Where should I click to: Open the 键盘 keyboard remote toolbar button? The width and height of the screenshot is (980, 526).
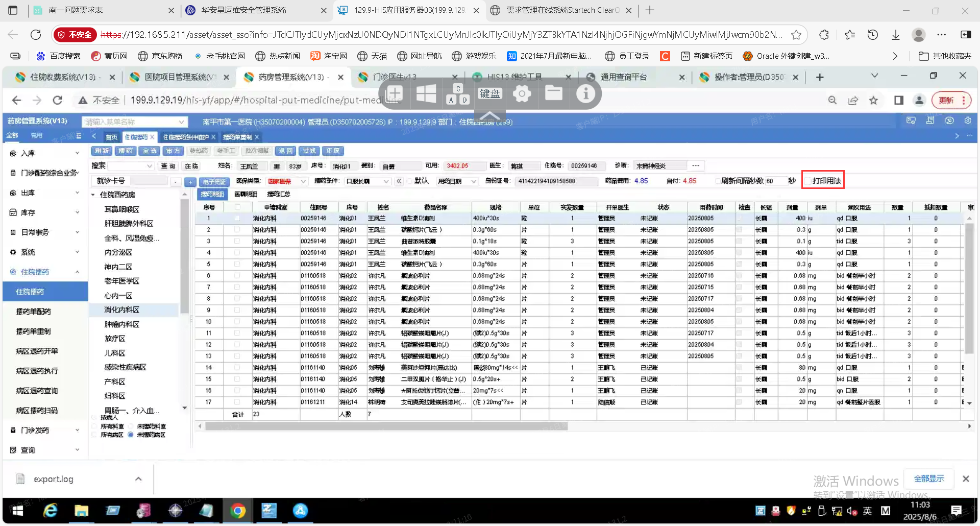click(490, 93)
